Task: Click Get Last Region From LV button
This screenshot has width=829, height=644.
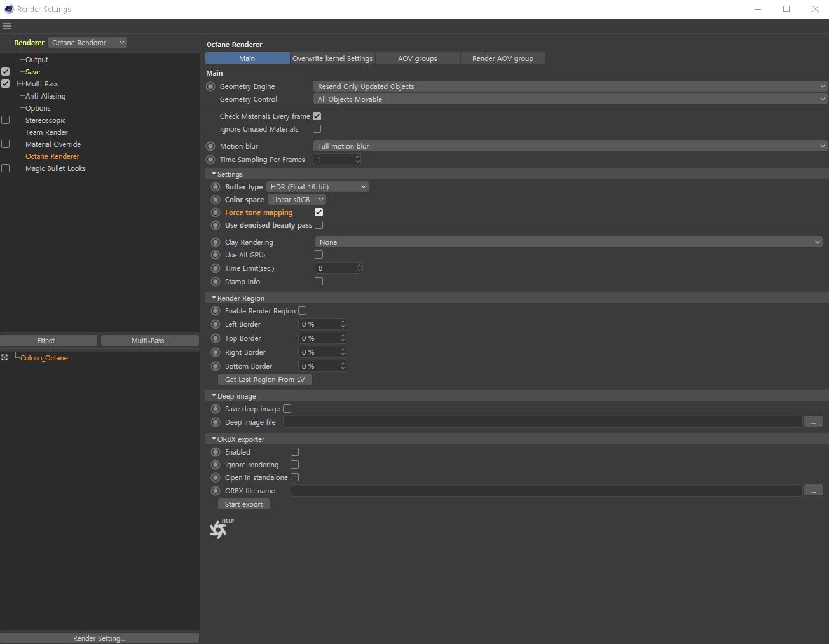Action: pos(265,380)
